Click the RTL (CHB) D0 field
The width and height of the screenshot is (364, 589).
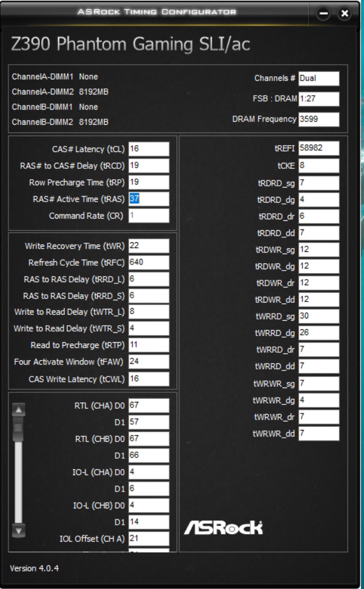coord(149,439)
